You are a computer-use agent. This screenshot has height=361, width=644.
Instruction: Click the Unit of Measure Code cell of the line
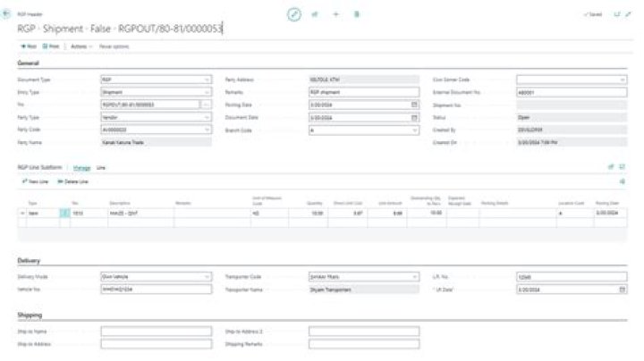point(269,214)
